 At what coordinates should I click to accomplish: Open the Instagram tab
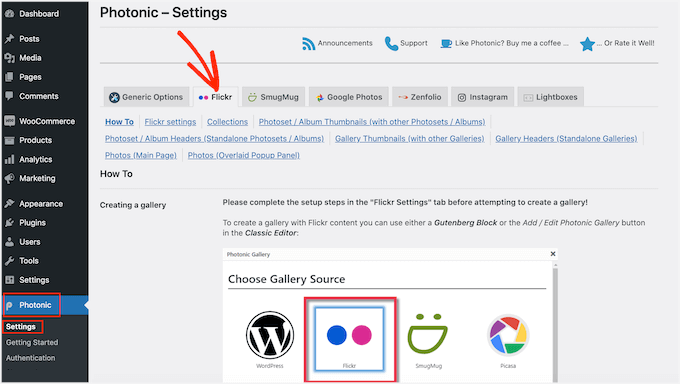pyautogui.click(x=483, y=97)
